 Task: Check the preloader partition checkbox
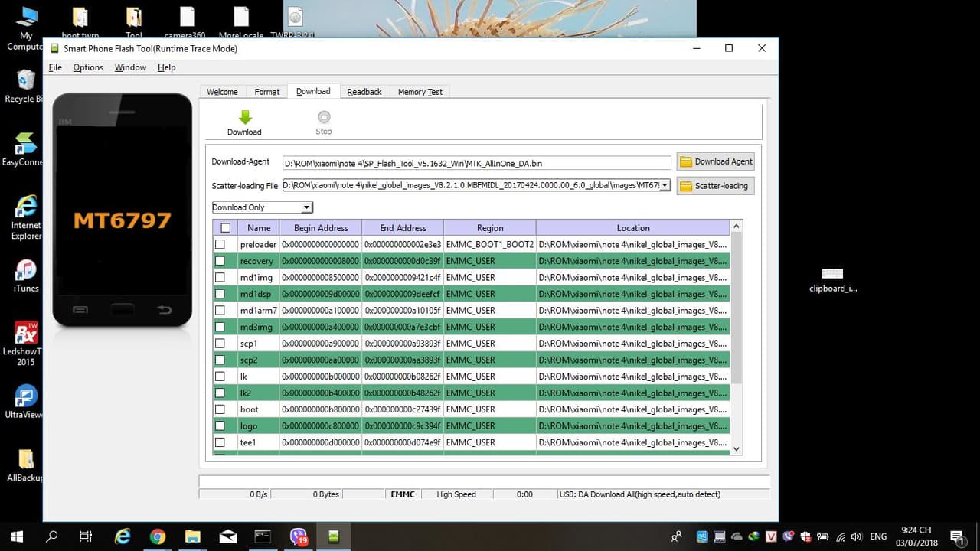[220, 244]
